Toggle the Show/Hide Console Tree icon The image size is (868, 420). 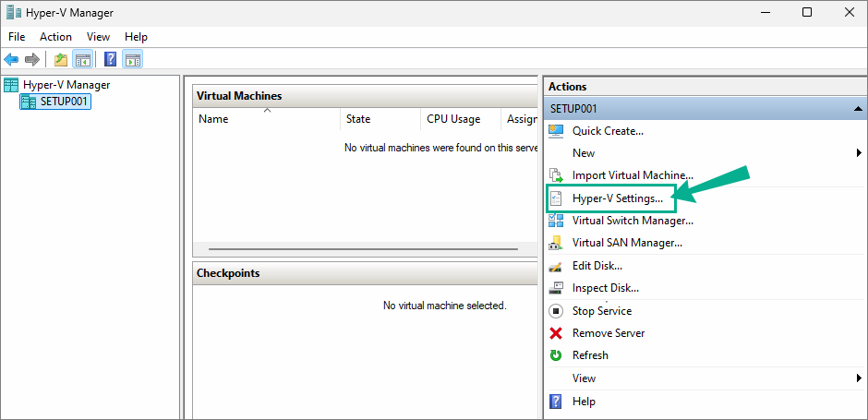[x=83, y=59]
